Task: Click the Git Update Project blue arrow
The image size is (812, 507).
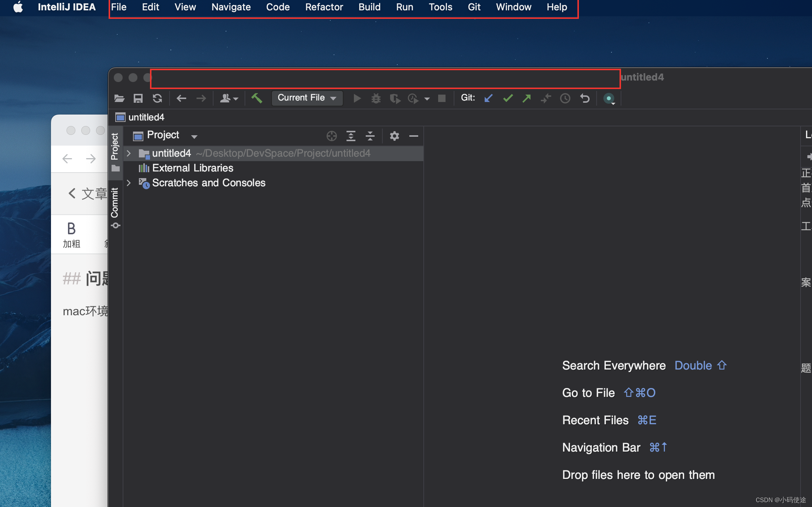Action: [488, 98]
